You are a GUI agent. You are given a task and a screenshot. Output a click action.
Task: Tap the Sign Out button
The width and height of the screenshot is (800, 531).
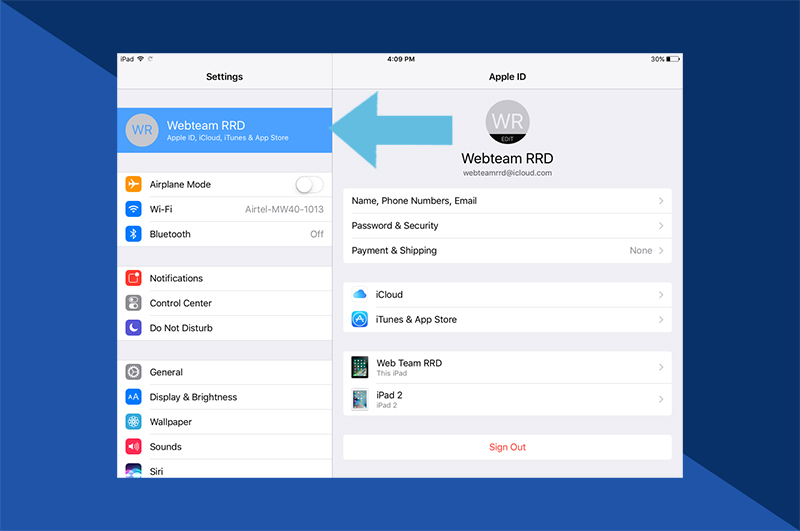[x=507, y=447]
